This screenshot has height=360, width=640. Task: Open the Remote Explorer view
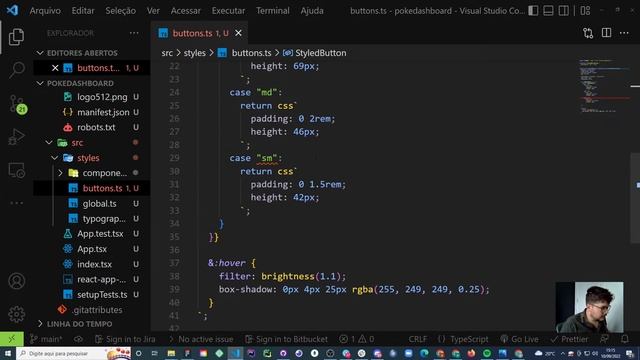click(16, 170)
